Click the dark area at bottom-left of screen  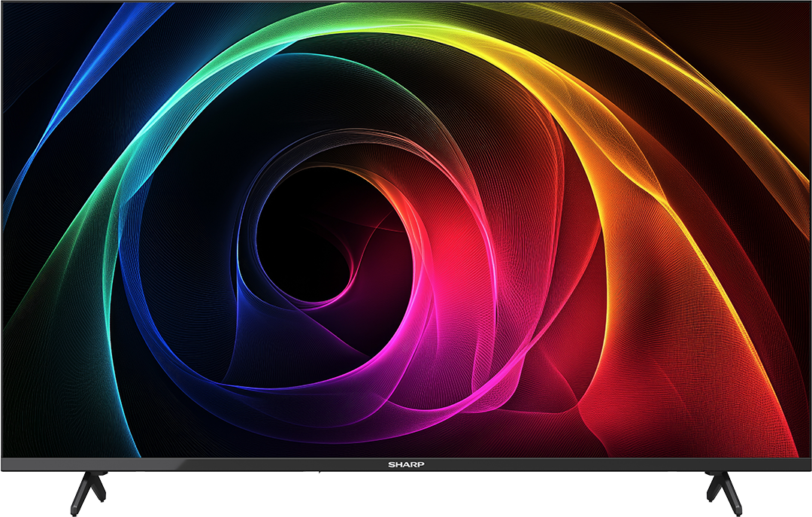pos(45,421)
